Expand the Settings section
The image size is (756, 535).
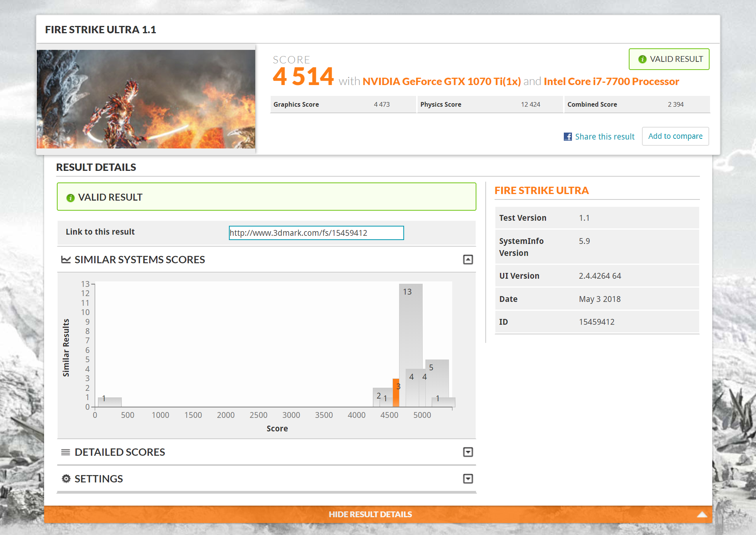pyautogui.click(x=468, y=479)
